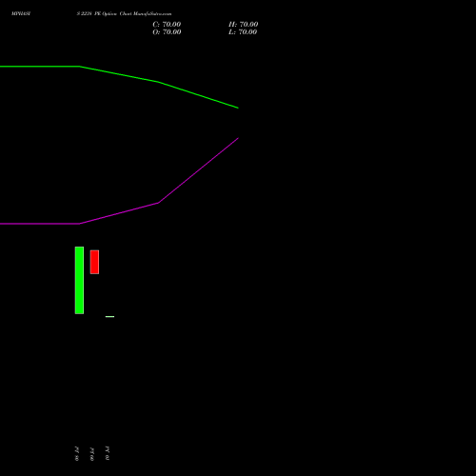Click the tall green candlestick bar

[79, 280]
